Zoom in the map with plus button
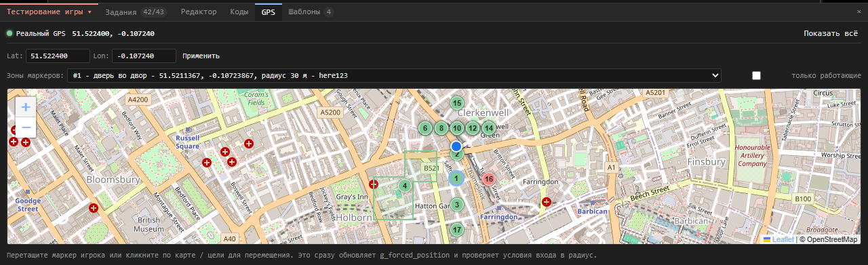The width and height of the screenshot is (868, 265). pos(25,106)
